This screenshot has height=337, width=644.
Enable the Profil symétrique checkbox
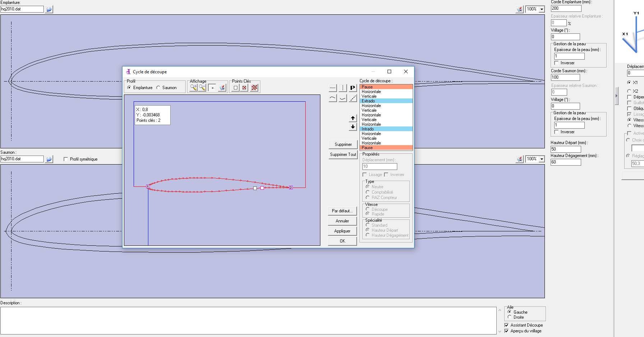coord(66,159)
